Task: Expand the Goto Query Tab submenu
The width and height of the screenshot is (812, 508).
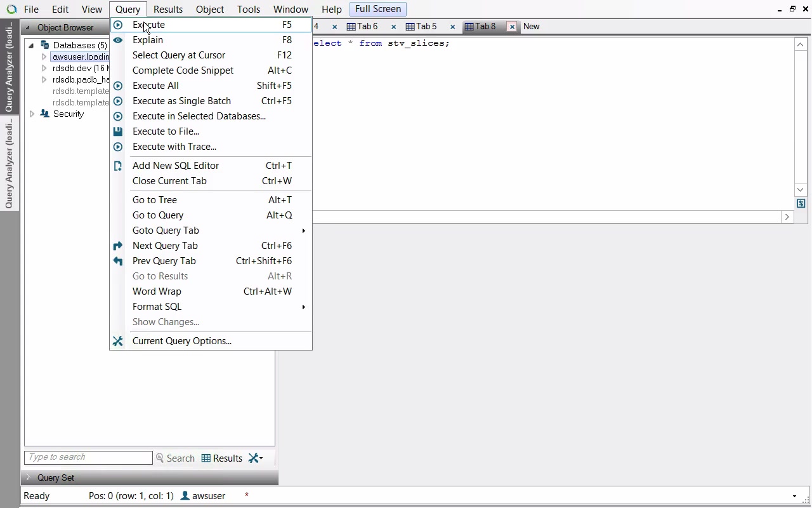Action: 211,231
